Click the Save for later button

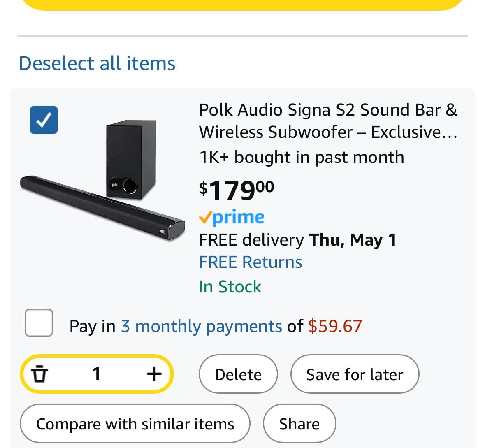(x=355, y=374)
